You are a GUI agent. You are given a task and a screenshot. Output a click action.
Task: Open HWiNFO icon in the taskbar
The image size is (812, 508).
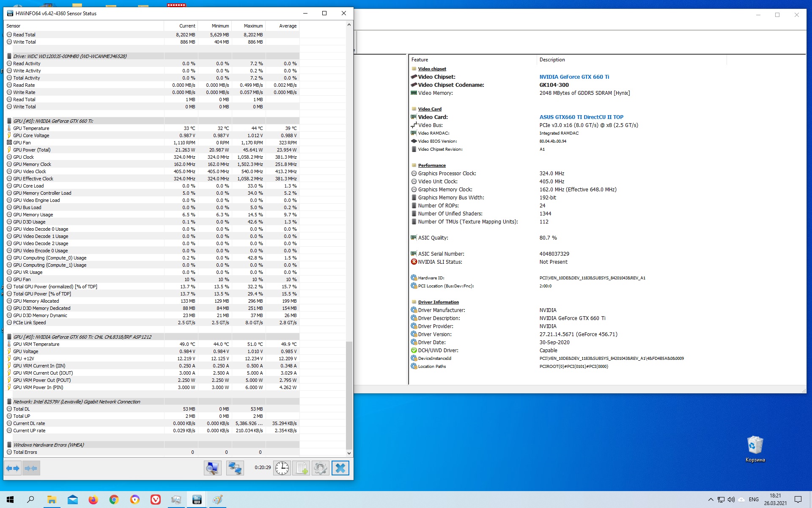coord(197,500)
